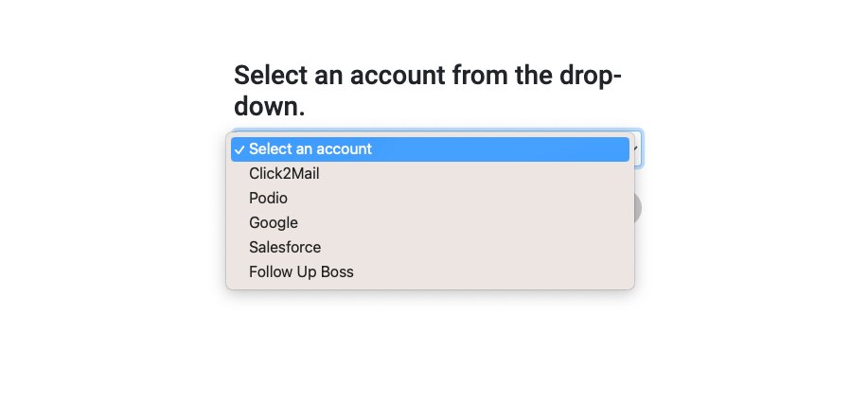Click the entry between Podio and Salesforce
Viewport: 868px width, 419px height.
tap(274, 223)
